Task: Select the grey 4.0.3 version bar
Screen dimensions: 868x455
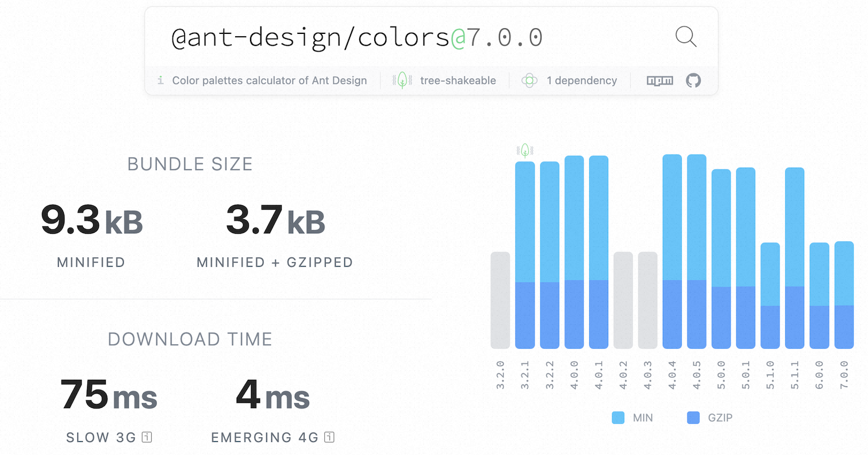Action: coord(648,300)
